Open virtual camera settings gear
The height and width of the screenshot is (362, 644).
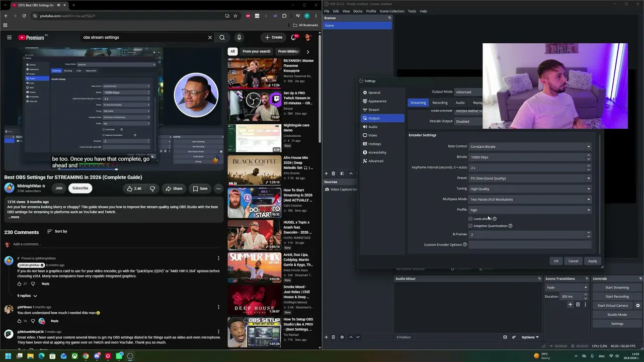(638, 305)
